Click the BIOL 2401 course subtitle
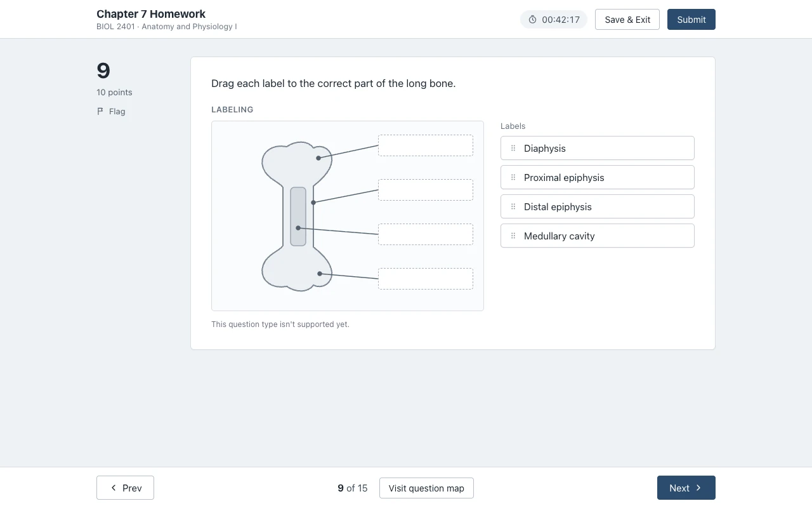812x508 pixels. click(167, 27)
